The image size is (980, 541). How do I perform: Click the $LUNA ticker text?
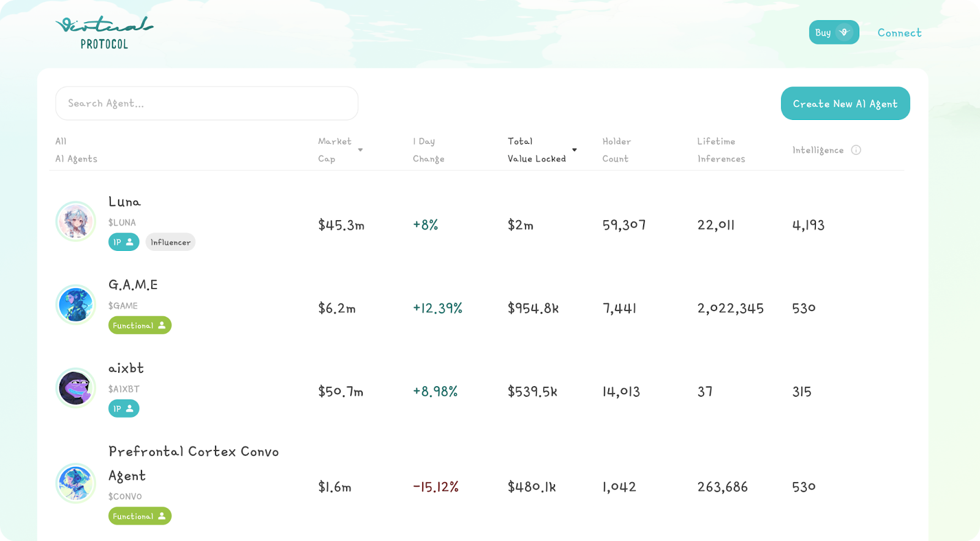click(x=122, y=223)
